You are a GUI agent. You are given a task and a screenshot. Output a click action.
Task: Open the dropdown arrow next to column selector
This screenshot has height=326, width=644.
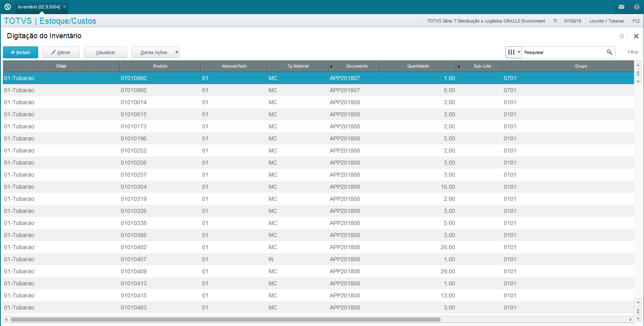click(x=519, y=52)
